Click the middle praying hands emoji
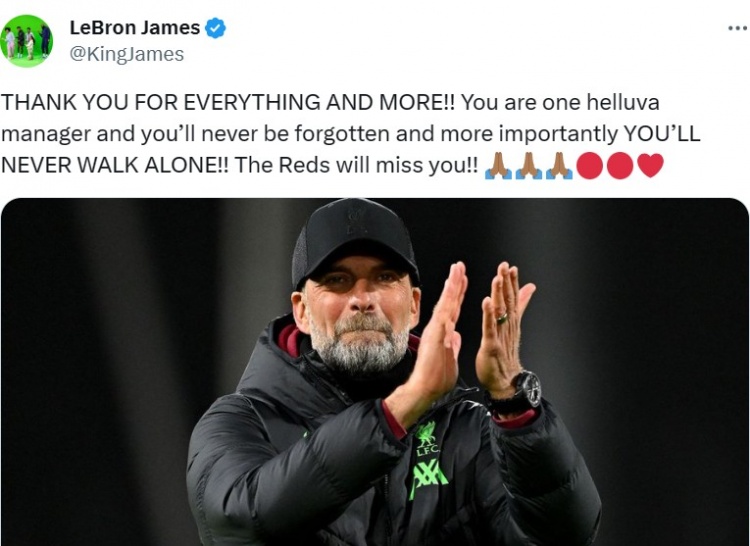The width and height of the screenshot is (750, 546). [x=529, y=166]
